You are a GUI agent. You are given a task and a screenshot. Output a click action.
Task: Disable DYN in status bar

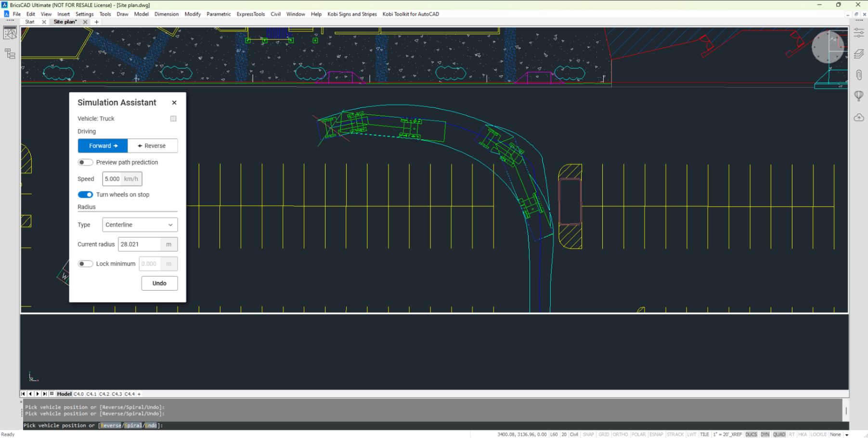765,434
